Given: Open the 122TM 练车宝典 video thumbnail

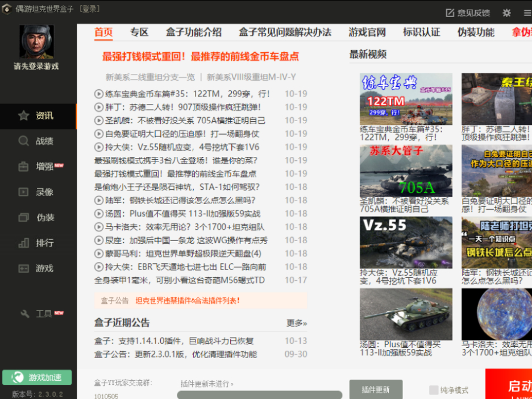Looking at the screenshot, I should point(406,99).
